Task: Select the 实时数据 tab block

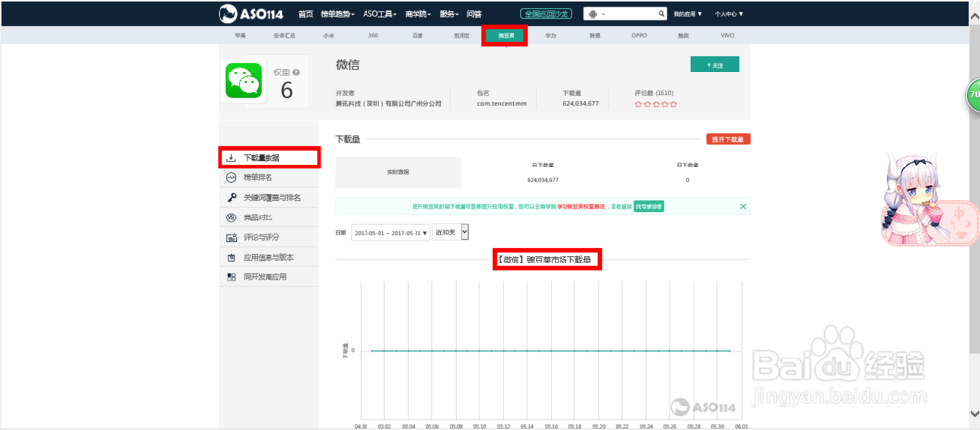Action: pos(398,171)
